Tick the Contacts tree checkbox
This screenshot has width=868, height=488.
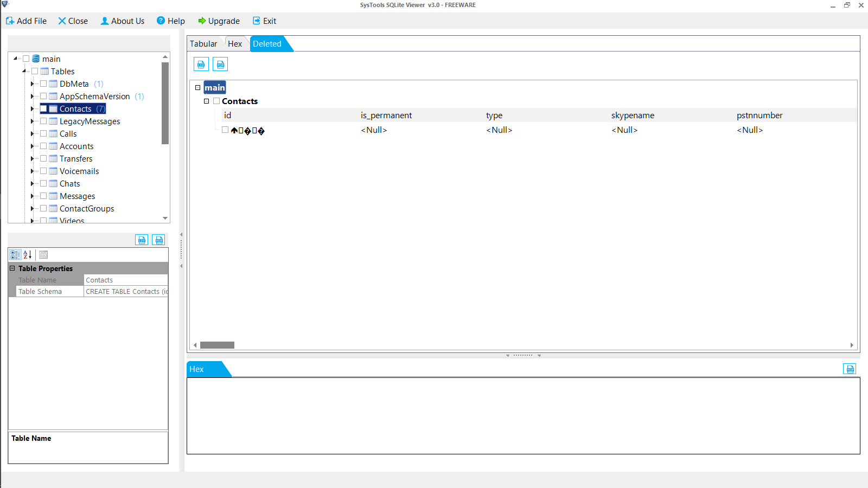click(43, 108)
